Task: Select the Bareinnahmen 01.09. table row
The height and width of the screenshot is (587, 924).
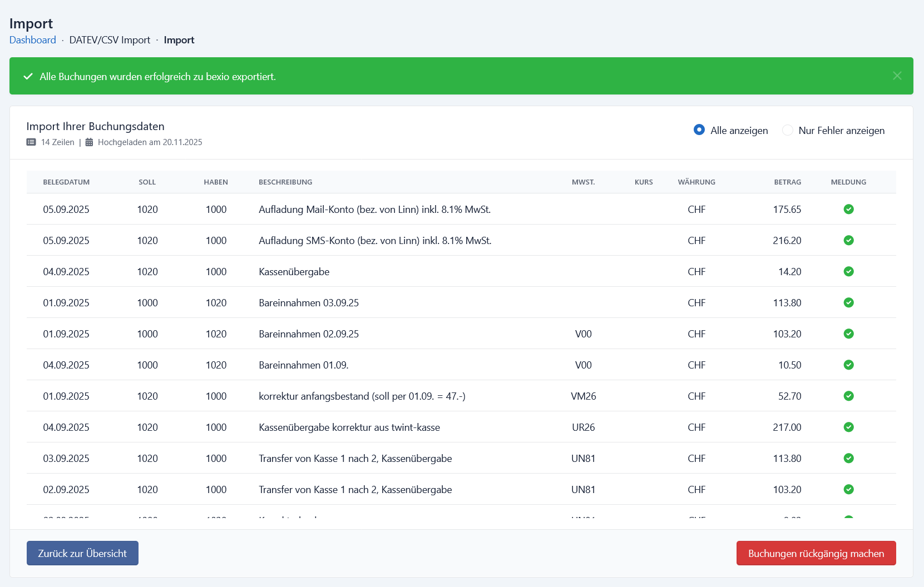Action: point(461,365)
